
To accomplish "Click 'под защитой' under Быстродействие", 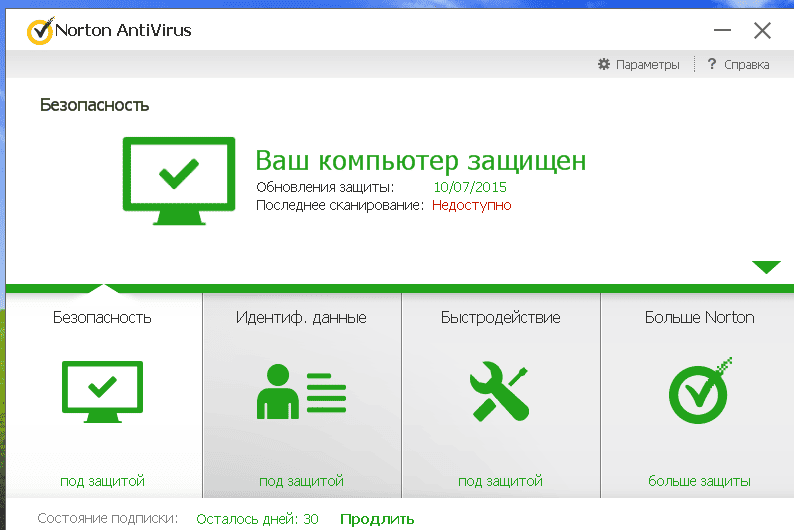I will point(500,481).
